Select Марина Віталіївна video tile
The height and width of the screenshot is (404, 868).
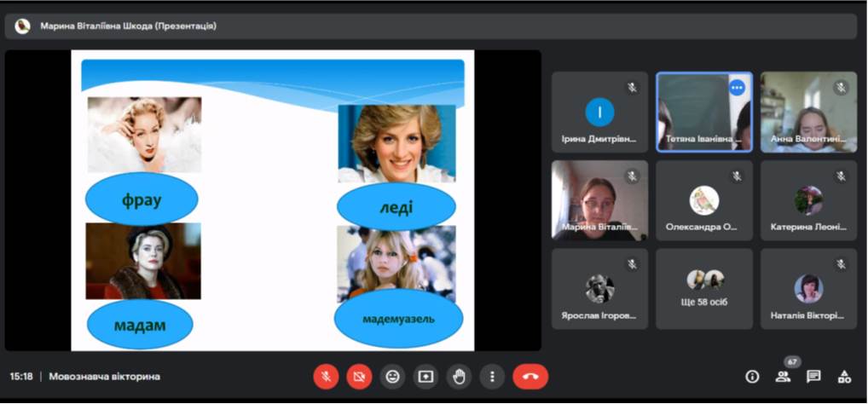click(599, 200)
